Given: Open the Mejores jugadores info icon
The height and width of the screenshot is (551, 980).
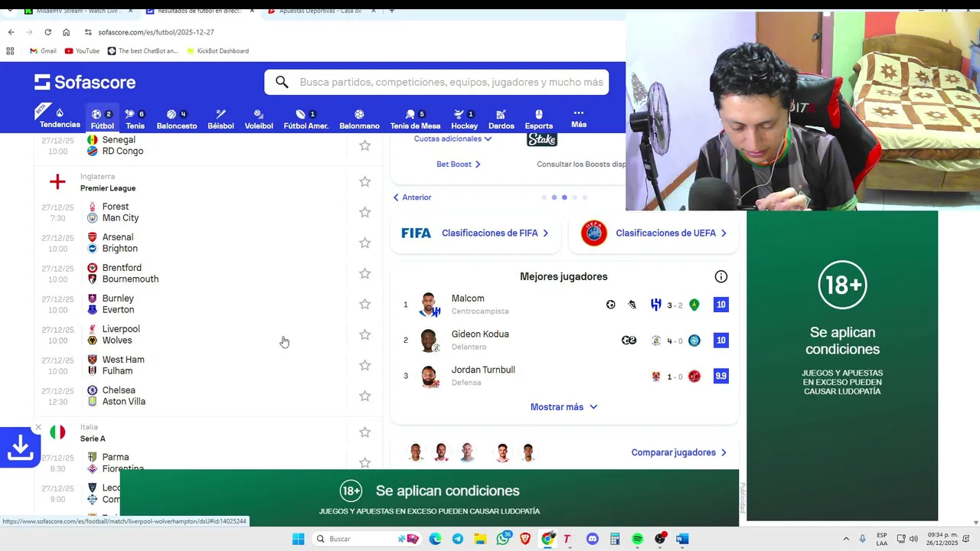Looking at the screenshot, I should coord(720,277).
